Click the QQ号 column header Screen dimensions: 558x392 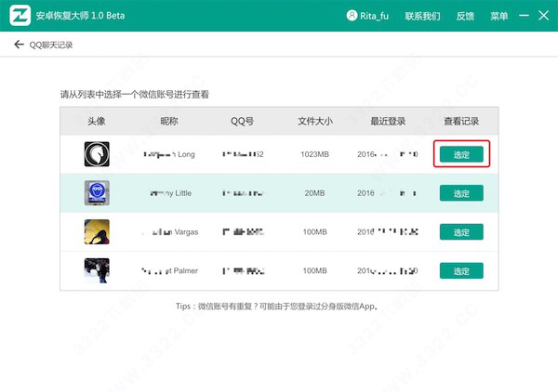242,121
